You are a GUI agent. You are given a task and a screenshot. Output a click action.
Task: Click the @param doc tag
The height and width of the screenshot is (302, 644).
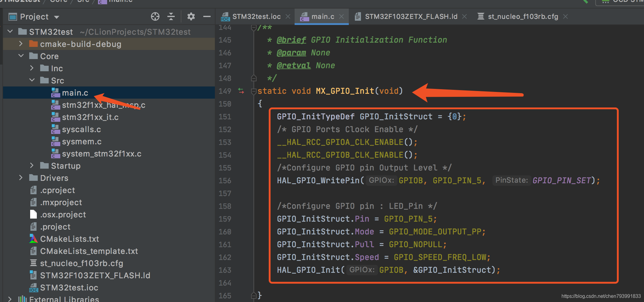pyautogui.click(x=291, y=53)
